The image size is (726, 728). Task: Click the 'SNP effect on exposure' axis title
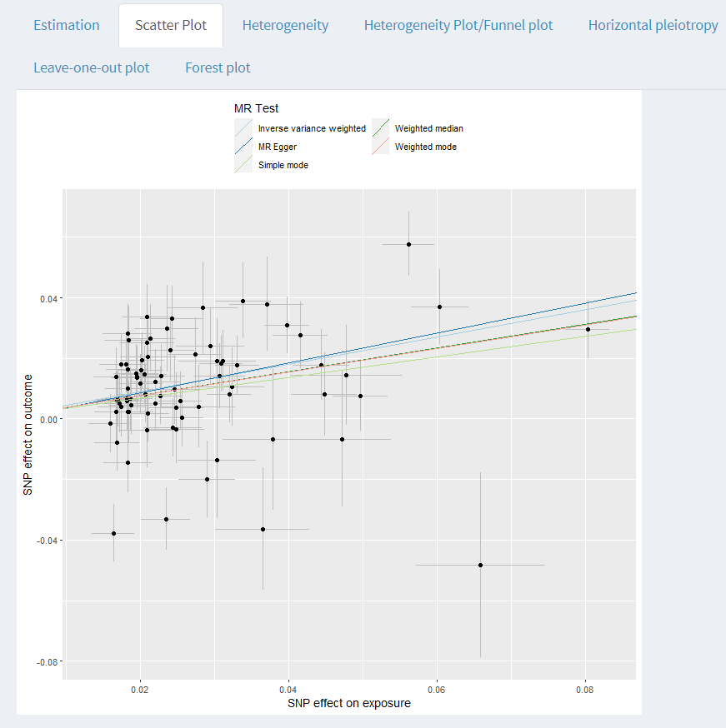(350, 703)
